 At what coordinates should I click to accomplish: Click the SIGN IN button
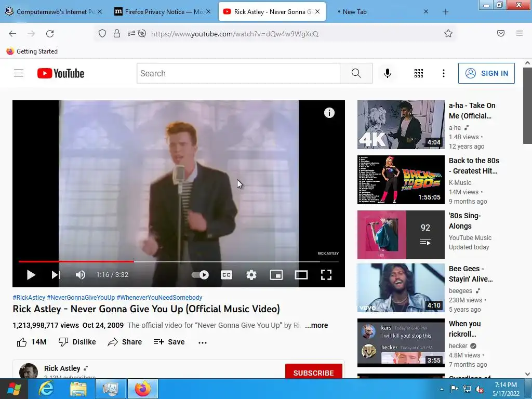486,73
